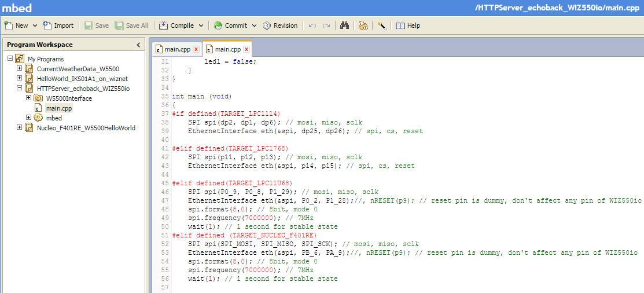Select the Nucleo_F401RE_W5500HelloWorld program

tap(86, 128)
